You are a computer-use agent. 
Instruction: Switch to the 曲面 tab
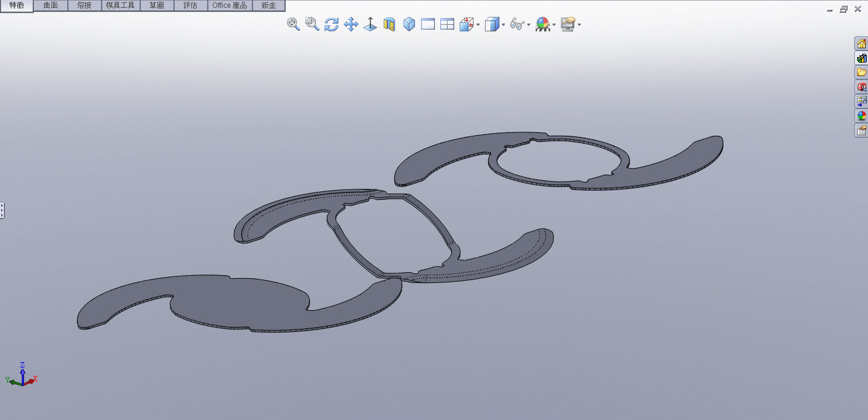[x=51, y=5]
